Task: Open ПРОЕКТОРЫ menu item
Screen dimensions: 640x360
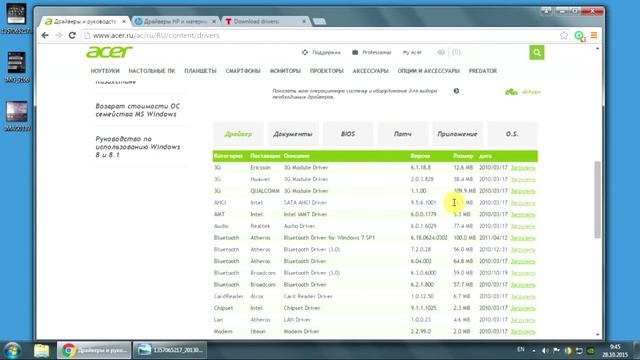Action: click(x=327, y=71)
